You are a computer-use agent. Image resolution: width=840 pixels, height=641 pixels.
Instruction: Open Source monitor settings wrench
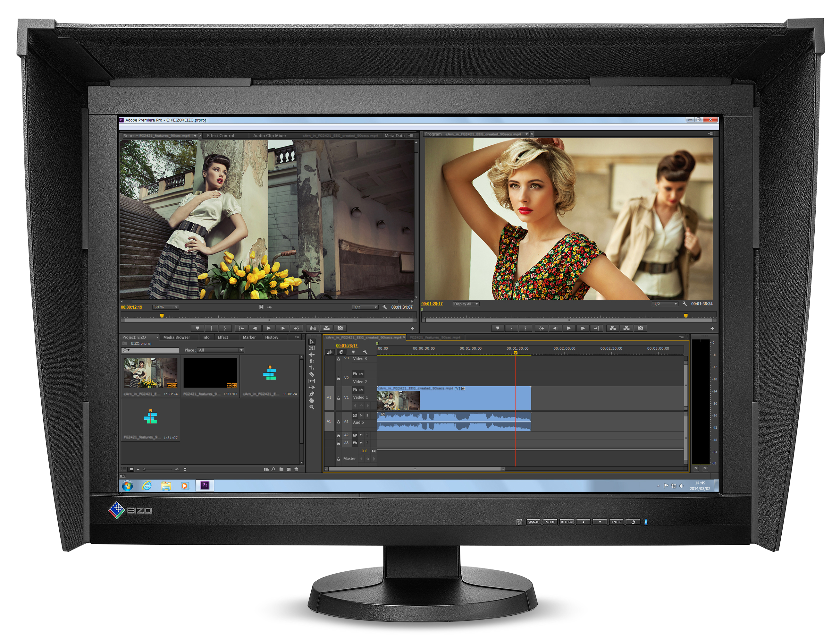pos(385,307)
